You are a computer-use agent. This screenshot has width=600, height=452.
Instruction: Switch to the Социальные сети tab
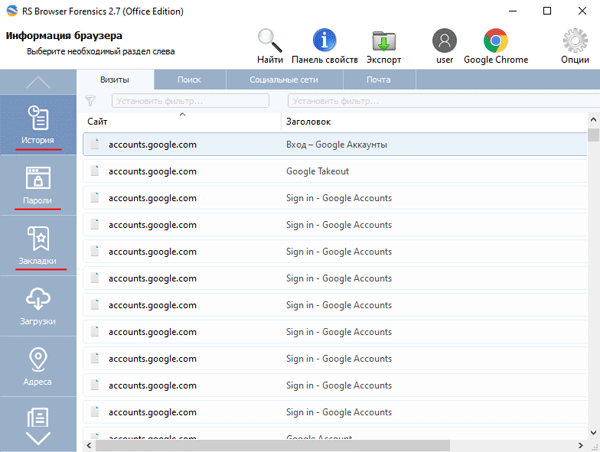pyautogui.click(x=284, y=80)
